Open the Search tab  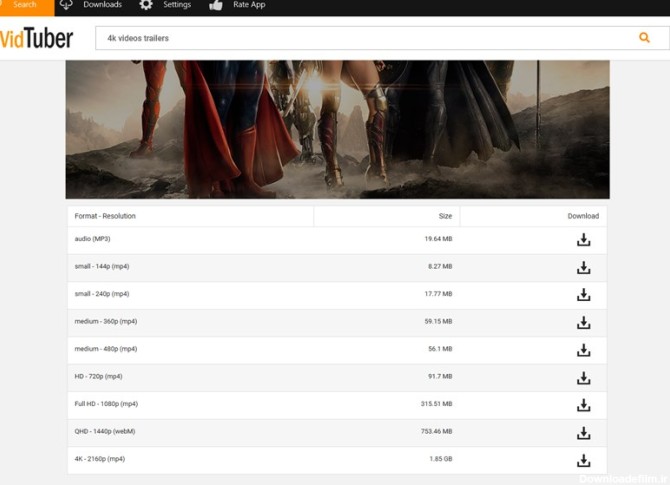click(26, 6)
